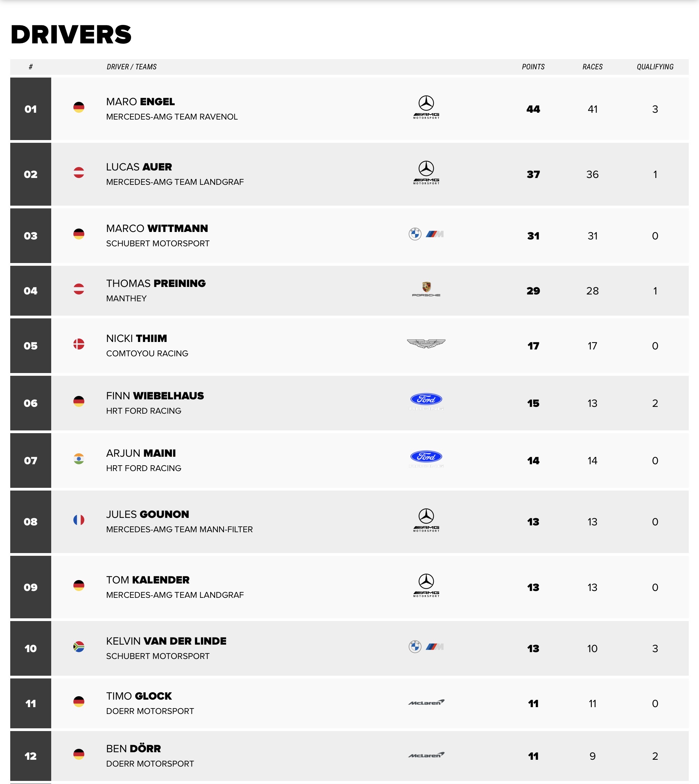Click the French flag next to Jules Gounon
Image resolution: width=699 pixels, height=784 pixels.
[x=79, y=520]
